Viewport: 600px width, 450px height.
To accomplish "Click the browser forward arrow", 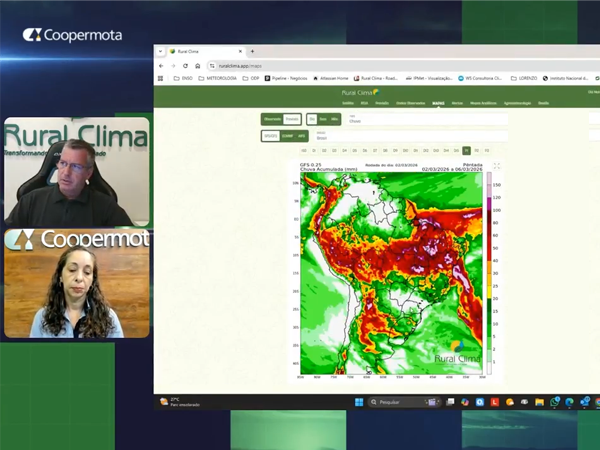I will tap(173, 66).
